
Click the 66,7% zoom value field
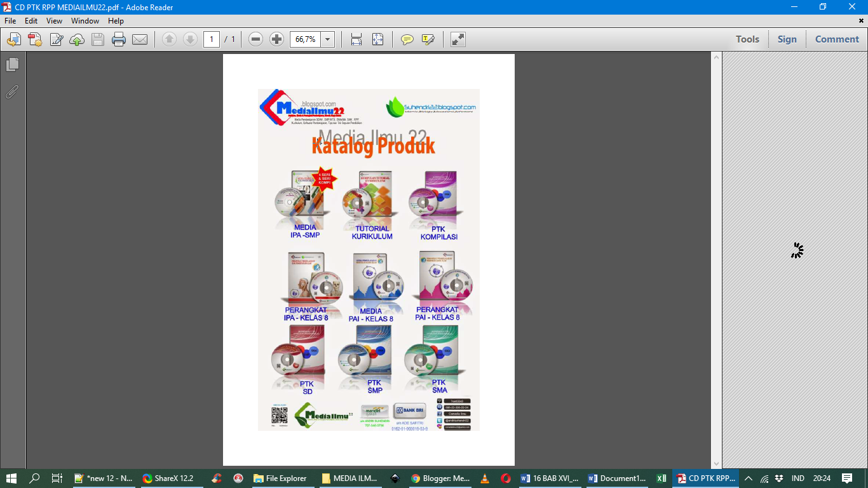point(306,39)
